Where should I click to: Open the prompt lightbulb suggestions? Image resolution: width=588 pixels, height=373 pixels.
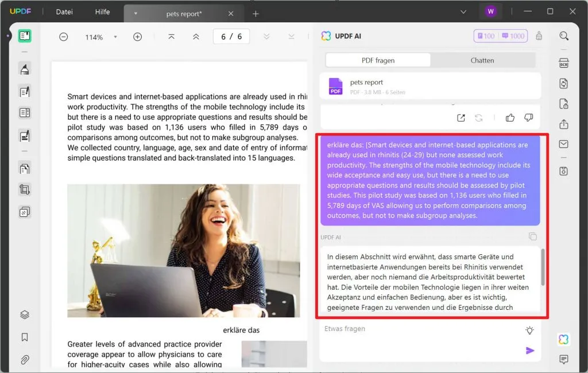[529, 331]
